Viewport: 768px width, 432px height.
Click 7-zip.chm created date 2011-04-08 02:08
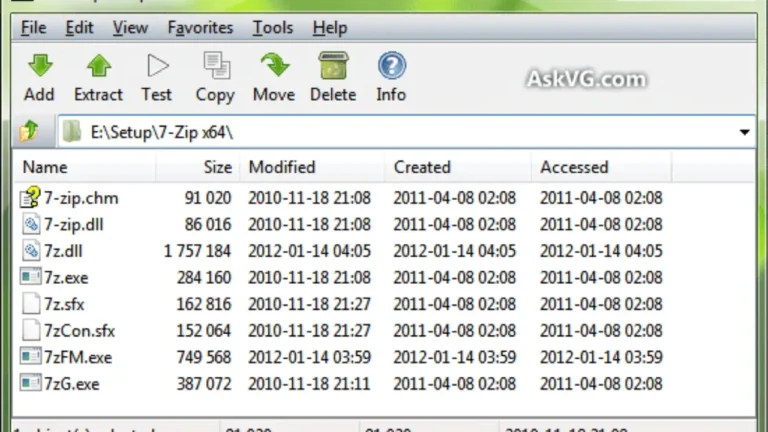point(455,198)
